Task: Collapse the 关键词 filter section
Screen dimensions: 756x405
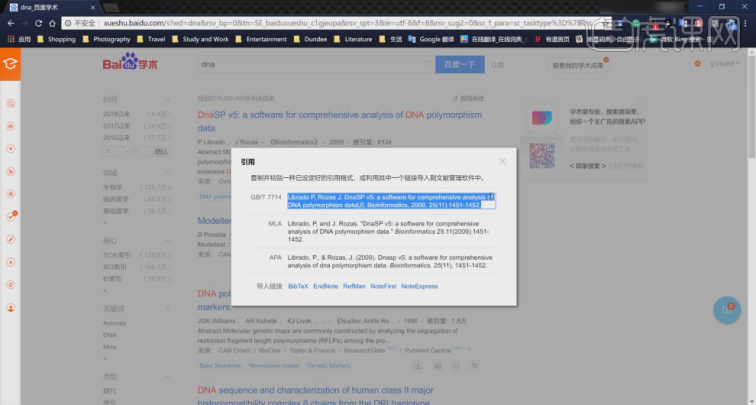Action: click(x=167, y=309)
